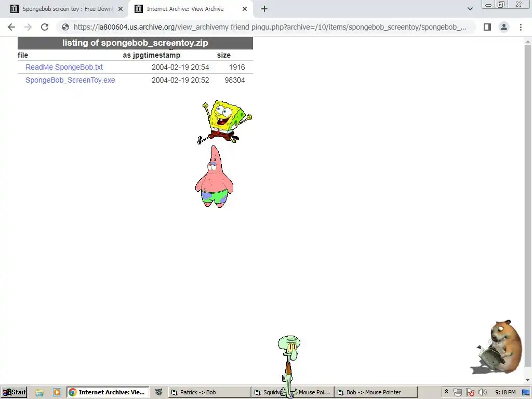Expand the tab search dropdown arrow
This screenshot has height=399, width=532.
[470, 9]
